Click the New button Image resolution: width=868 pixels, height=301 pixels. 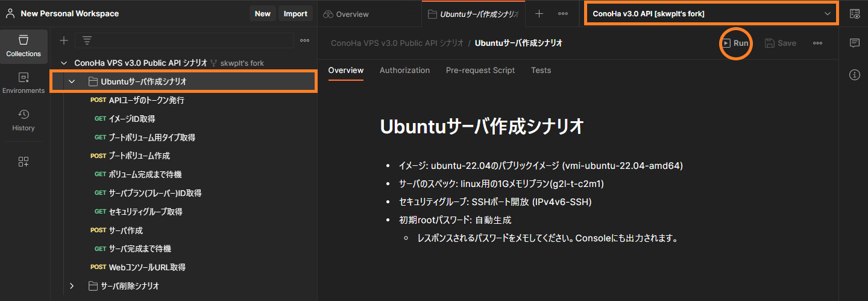pos(263,13)
